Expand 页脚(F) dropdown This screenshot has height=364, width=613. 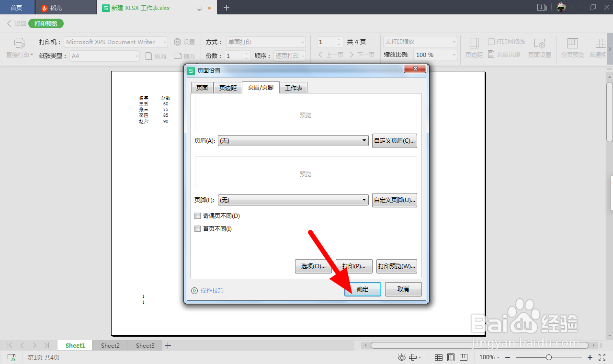click(x=293, y=200)
